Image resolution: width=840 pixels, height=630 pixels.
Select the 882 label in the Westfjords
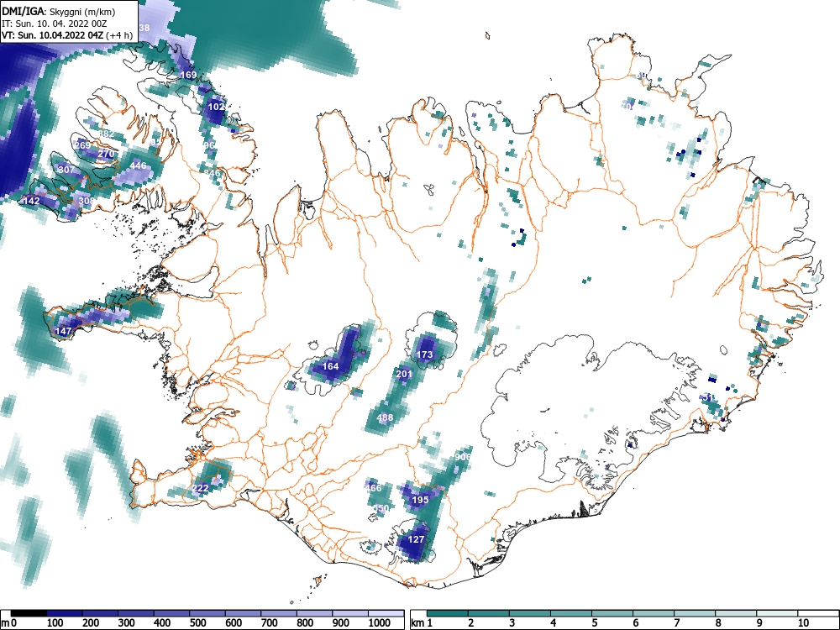[x=106, y=134]
